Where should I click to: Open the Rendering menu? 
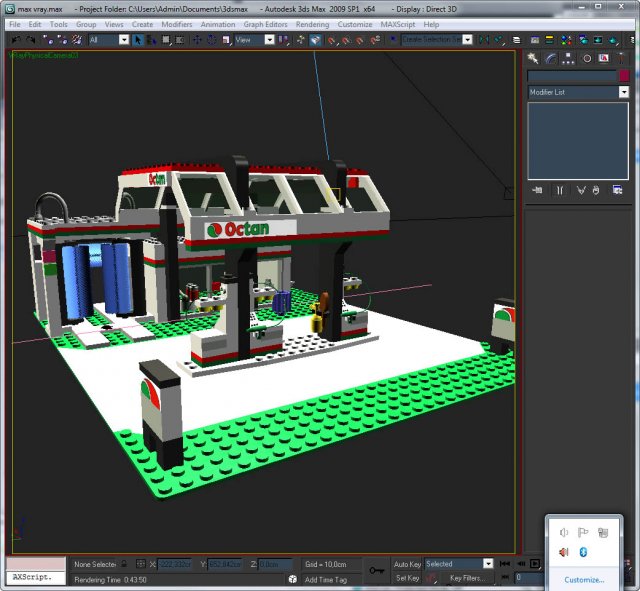pyautogui.click(x=312, y=24)
